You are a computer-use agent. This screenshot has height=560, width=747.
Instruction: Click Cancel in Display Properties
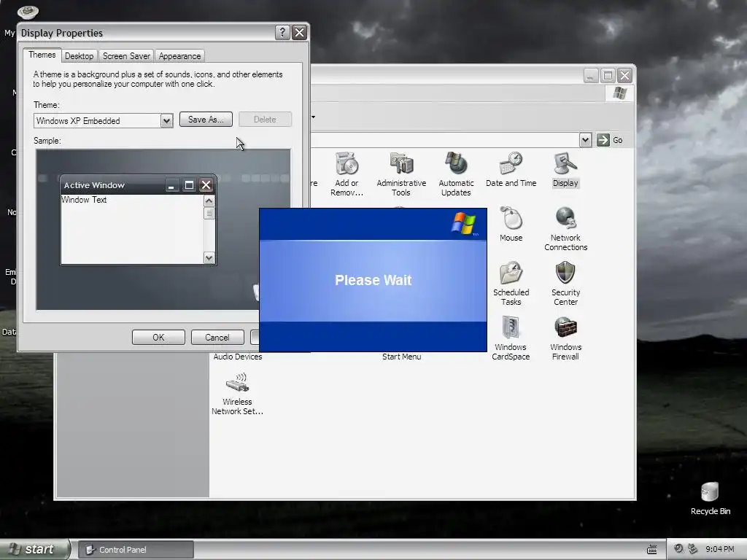pos(217,337)
